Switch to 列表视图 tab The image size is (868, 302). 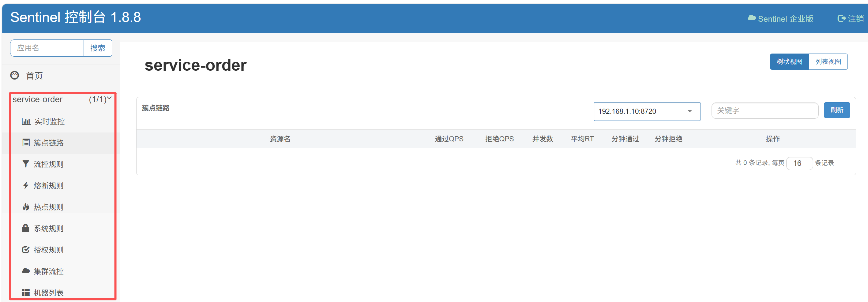coord(828,62)
